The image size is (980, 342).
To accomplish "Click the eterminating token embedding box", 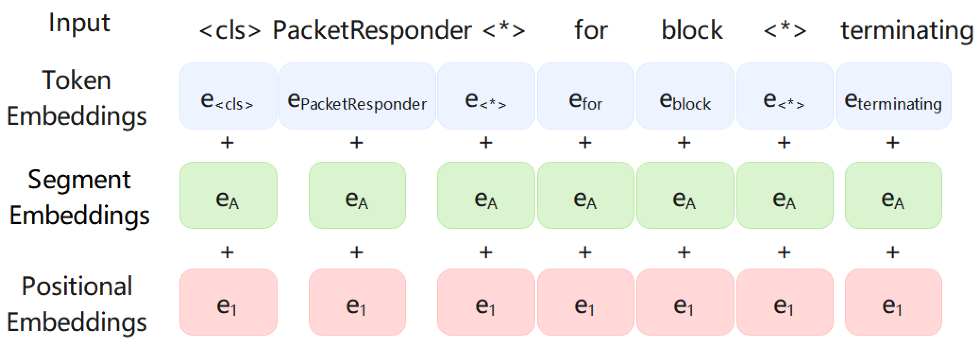I will (x=893, y=96).
